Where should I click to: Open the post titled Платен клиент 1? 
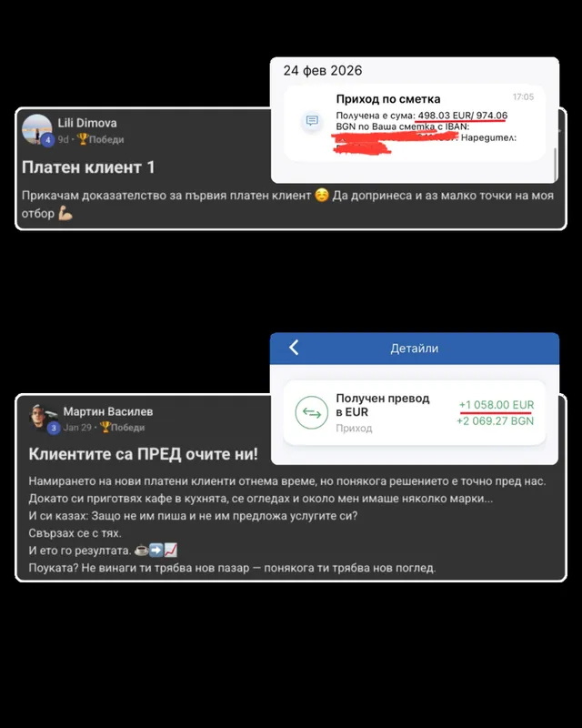pyautogui.click(x=88, y=167)
